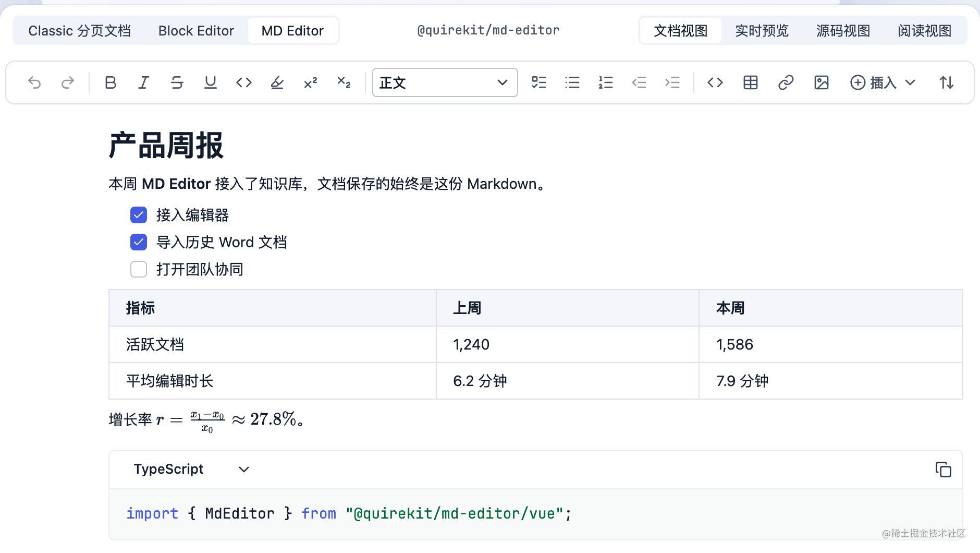Change the TypeScript code language dropdown

point(191,470)
